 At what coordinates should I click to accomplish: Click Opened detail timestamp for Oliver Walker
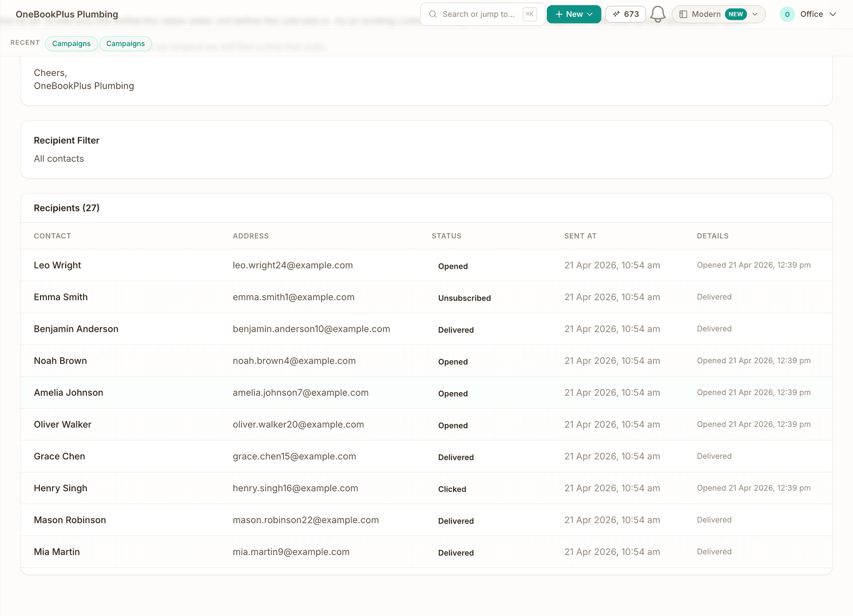pyautogui.click(x=753, y=424)
